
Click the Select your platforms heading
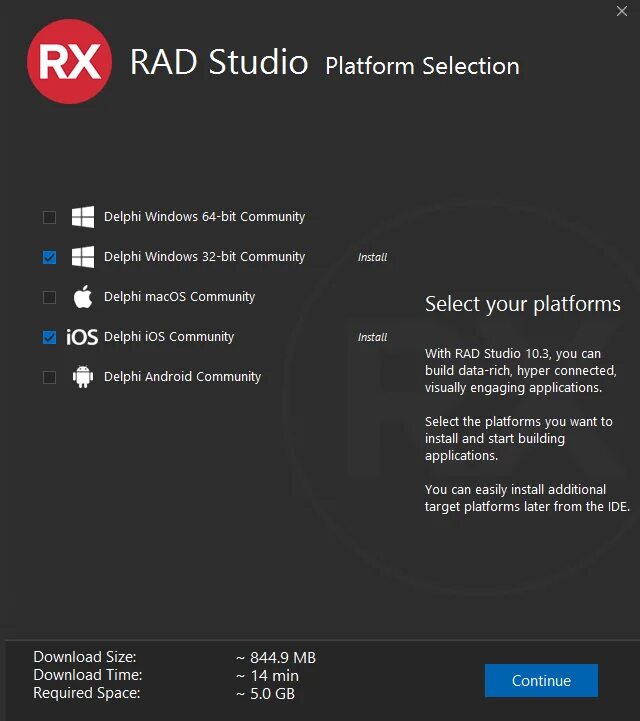523,304
